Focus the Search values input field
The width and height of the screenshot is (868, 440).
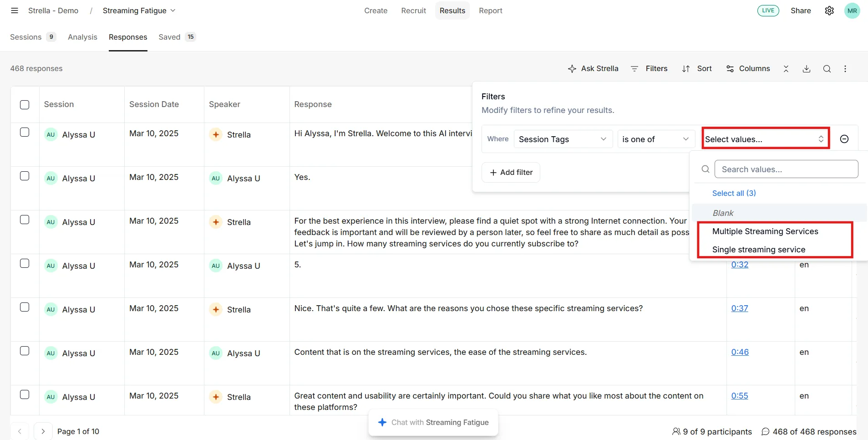tap(786, 169)
